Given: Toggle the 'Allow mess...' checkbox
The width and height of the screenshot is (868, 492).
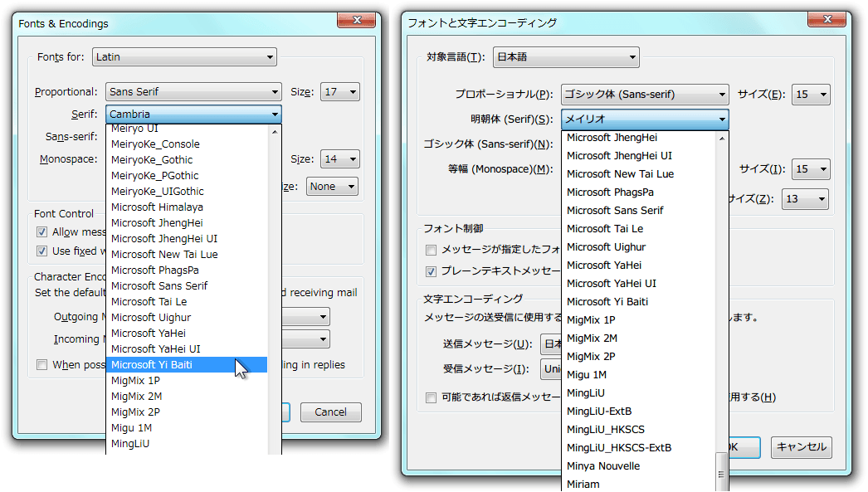Looking at the screenshot, I should (x=41, y=232).
